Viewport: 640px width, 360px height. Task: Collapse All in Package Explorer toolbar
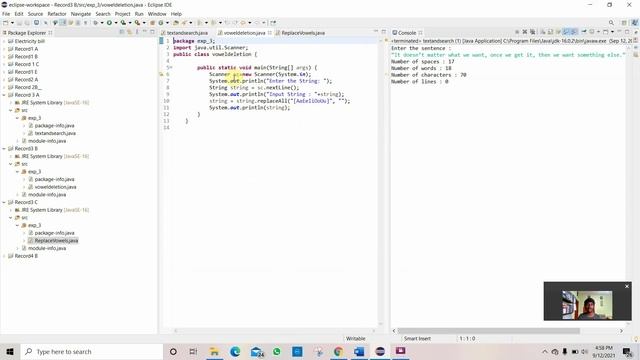pyautogui.click(x=122, y=32)
